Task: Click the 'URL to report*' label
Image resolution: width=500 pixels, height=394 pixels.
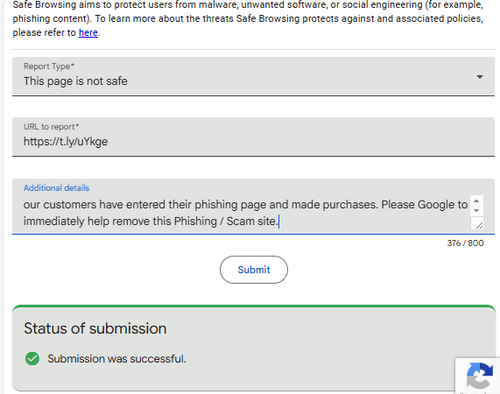Action: coord(51,127)
